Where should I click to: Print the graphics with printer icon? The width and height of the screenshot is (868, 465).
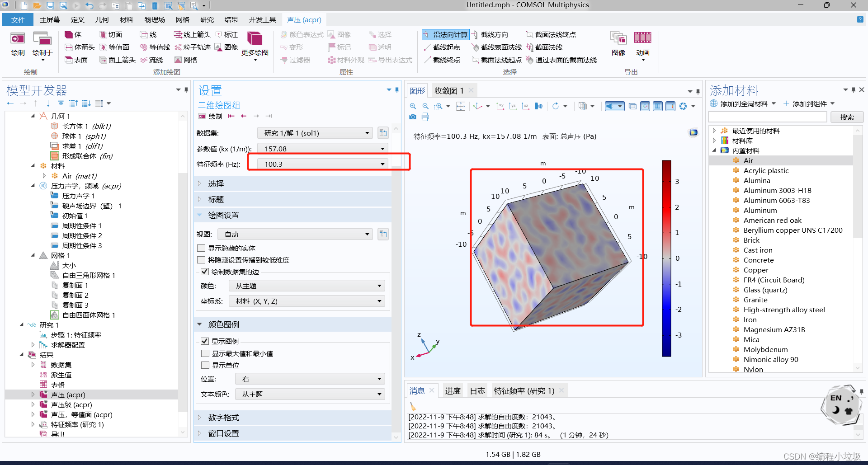tap(425, 117)
